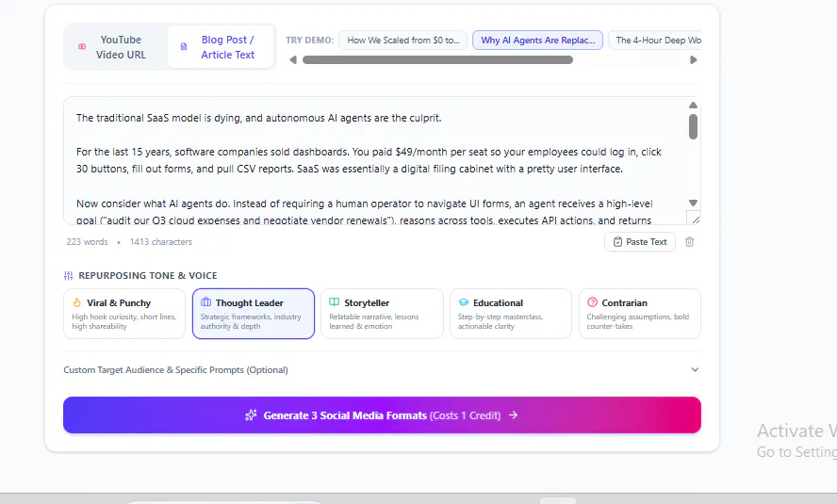Screen dimensions: 837x504
Task: Click the graduation cap icon on Educational
Action: tap(464, 302)
